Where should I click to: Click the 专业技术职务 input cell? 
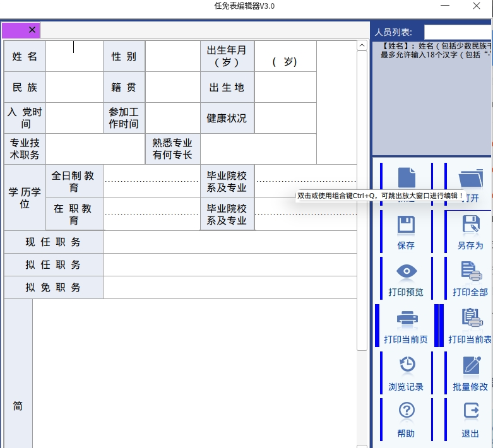[x=95, y=149]
